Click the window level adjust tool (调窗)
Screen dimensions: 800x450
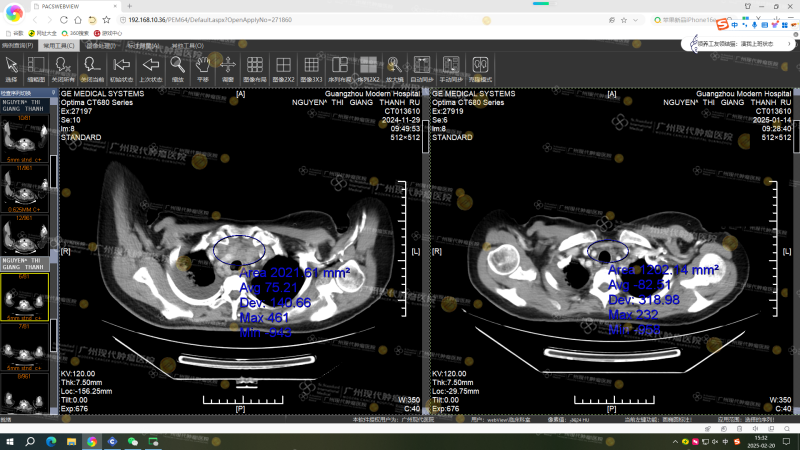[x=228, y=66]
